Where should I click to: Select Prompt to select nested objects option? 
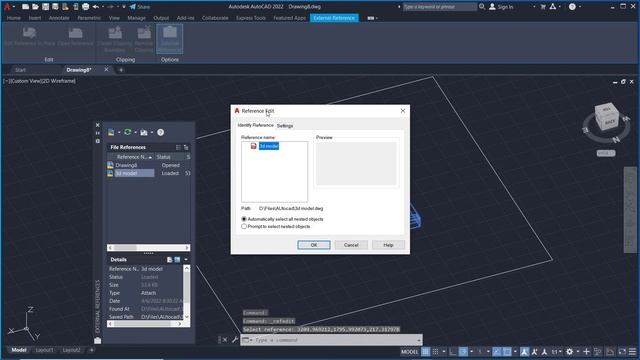[x=276, y=227]
